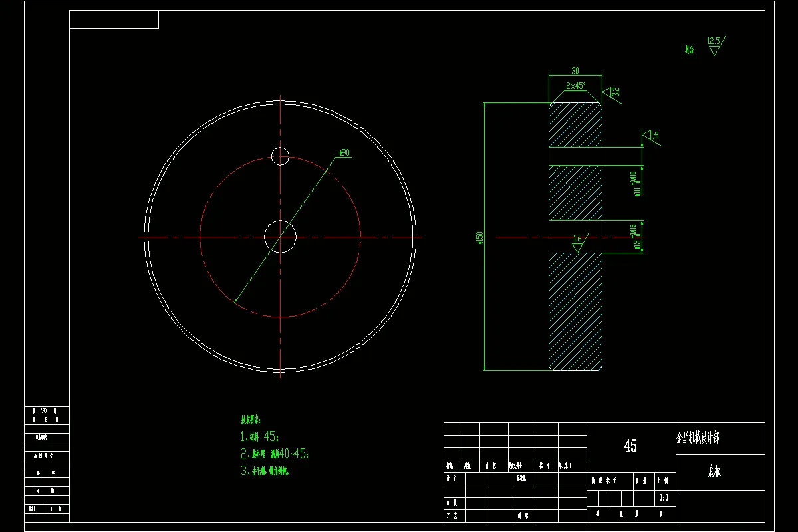Screen dimensions: 798x532
Task: Click the 2x45° chamfer annotation
Action: 575,86
